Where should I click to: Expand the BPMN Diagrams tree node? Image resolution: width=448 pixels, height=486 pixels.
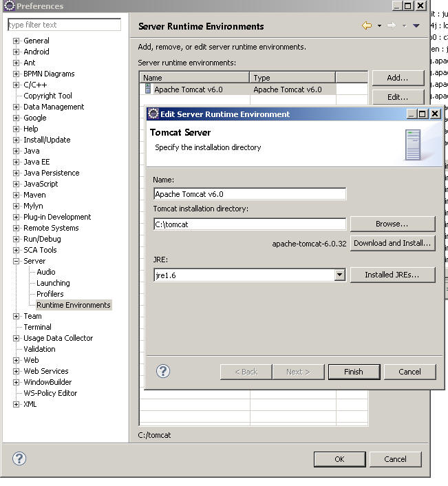click(x=16, y=74)
